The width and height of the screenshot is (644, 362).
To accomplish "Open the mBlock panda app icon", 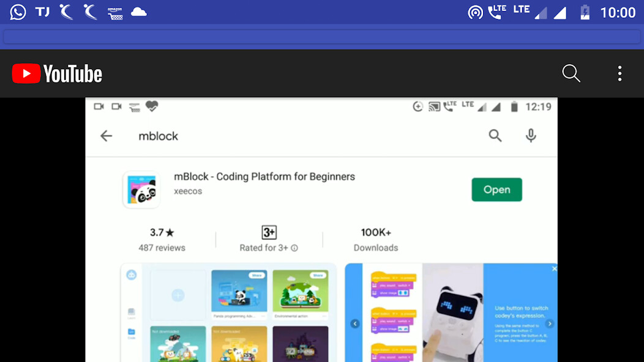I will [141, 190].
